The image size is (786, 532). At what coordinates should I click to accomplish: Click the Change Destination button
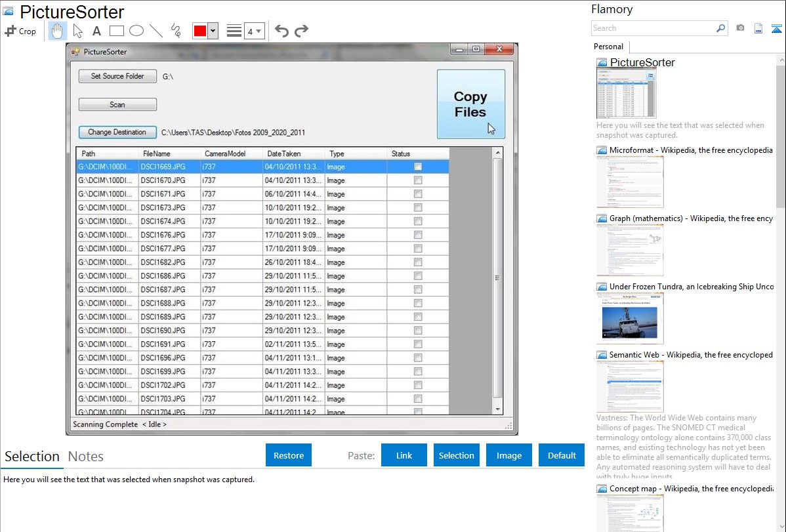click(x=117, y=132)
